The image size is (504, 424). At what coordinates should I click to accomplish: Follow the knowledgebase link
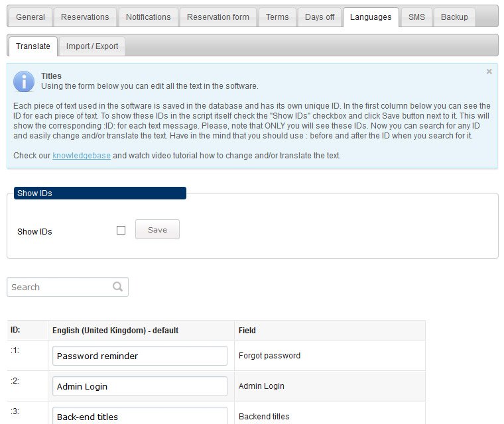click(x=82, y=156)
